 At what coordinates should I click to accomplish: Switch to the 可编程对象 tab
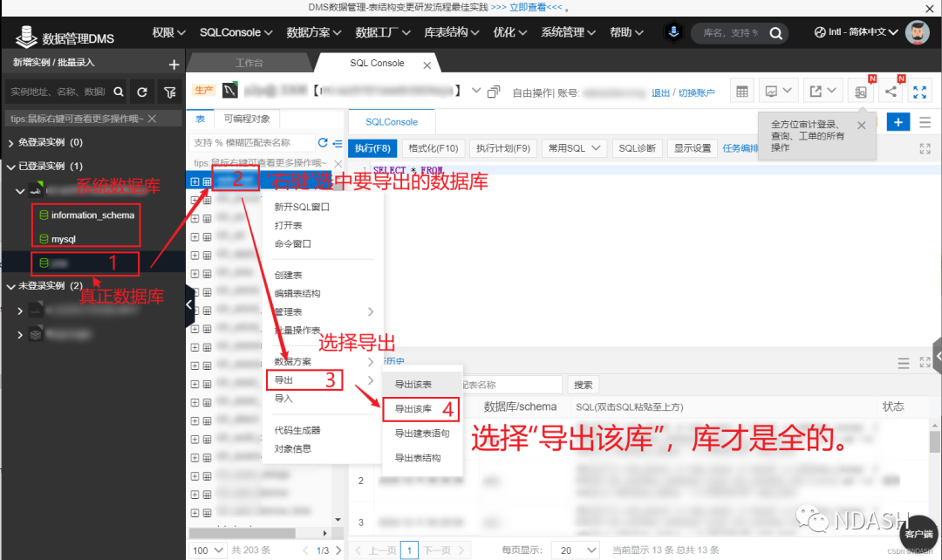(x=248, y=120)
